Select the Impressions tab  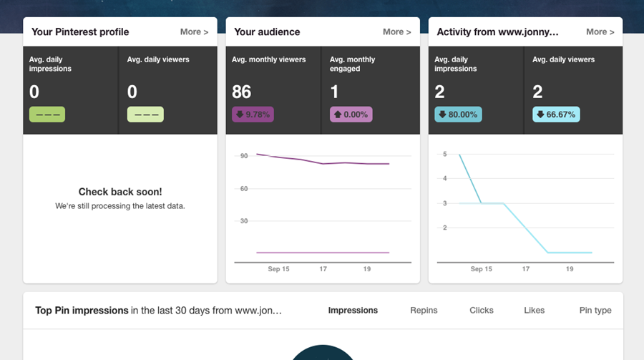coord(353,311)
